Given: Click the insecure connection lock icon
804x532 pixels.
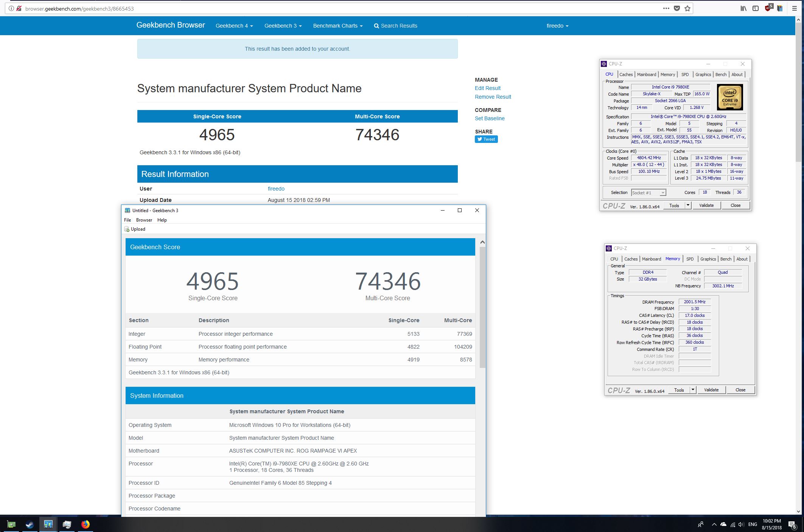Looking at the screenshot, I should point(19,8).
